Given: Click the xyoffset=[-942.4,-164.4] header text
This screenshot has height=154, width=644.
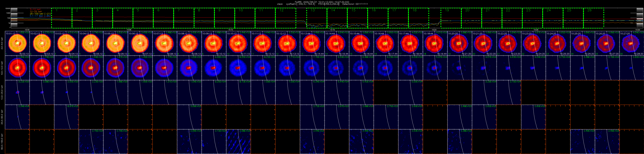Looking at the screenshot, I should 301,4.
